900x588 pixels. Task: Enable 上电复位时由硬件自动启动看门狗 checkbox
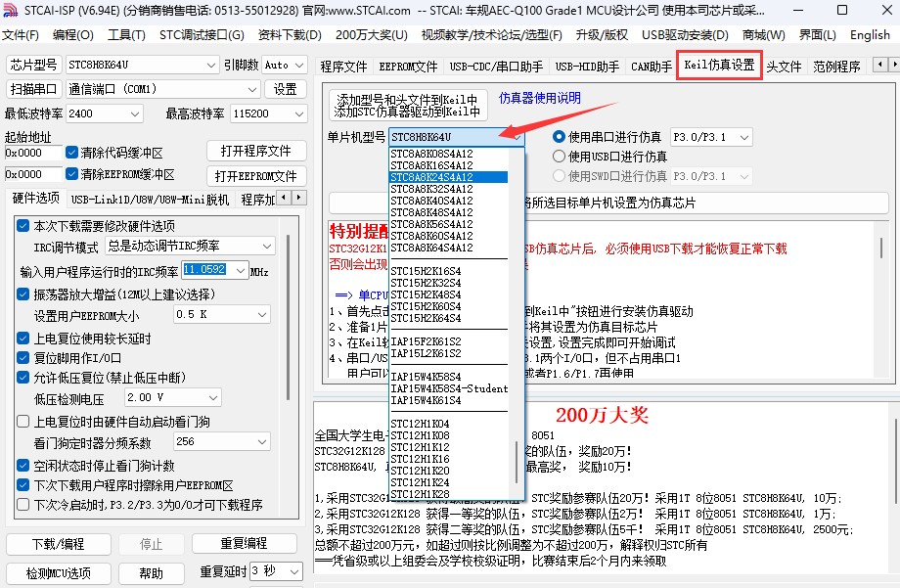point(22,422)
